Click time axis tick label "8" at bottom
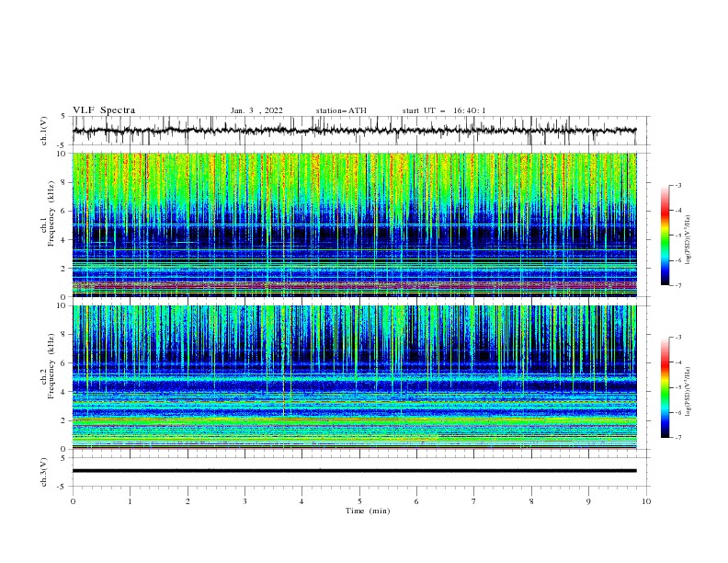The height and width of the screenshot is (563, 728). [531, 501]
